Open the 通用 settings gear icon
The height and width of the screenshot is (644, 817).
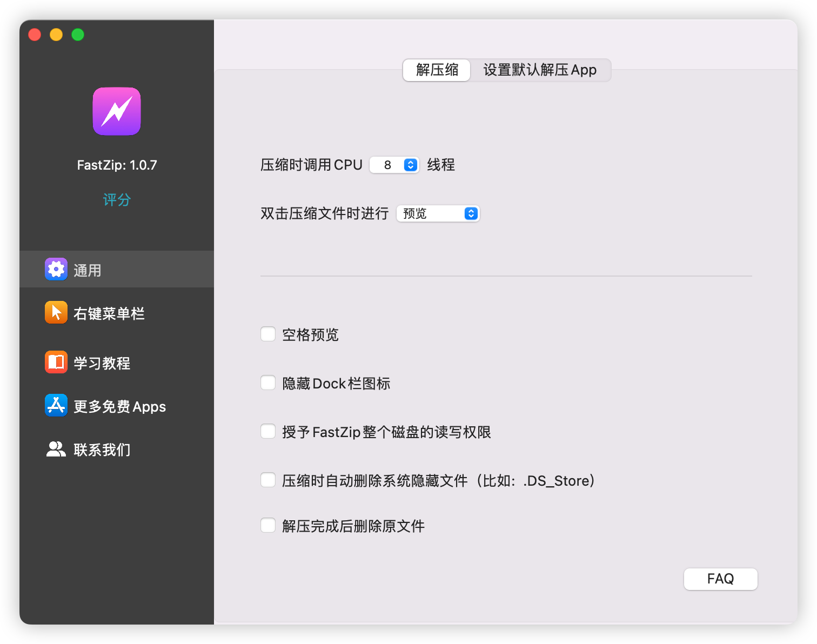pyautogui.click(x=56, y=269)
